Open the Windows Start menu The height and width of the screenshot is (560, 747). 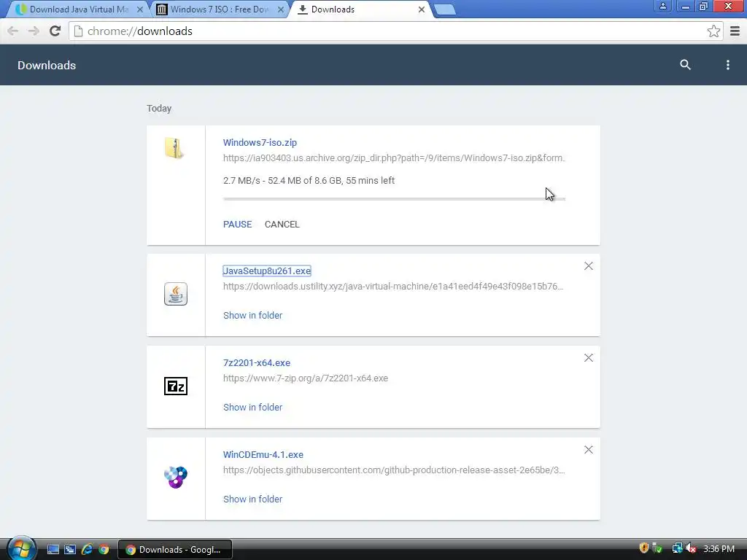pos(21,548)
